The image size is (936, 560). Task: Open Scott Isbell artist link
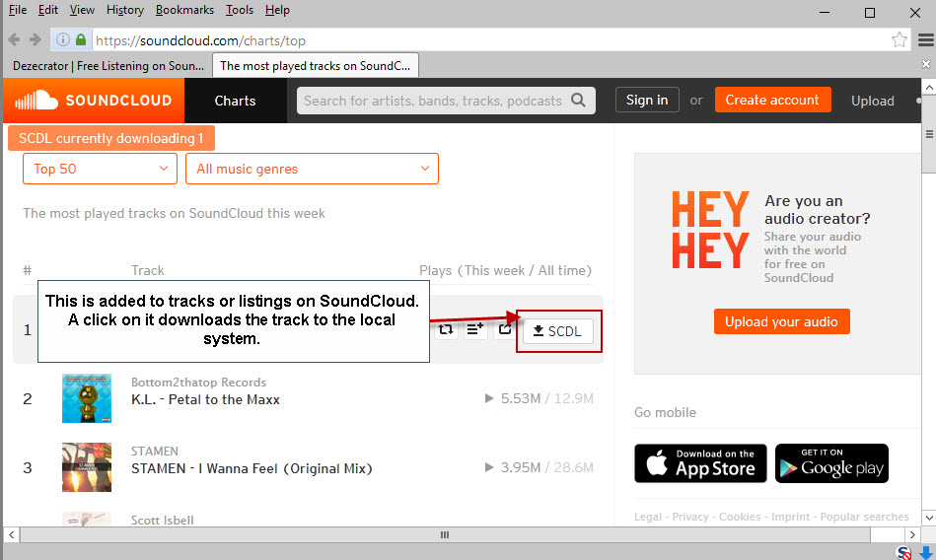(x=163, y=520)
